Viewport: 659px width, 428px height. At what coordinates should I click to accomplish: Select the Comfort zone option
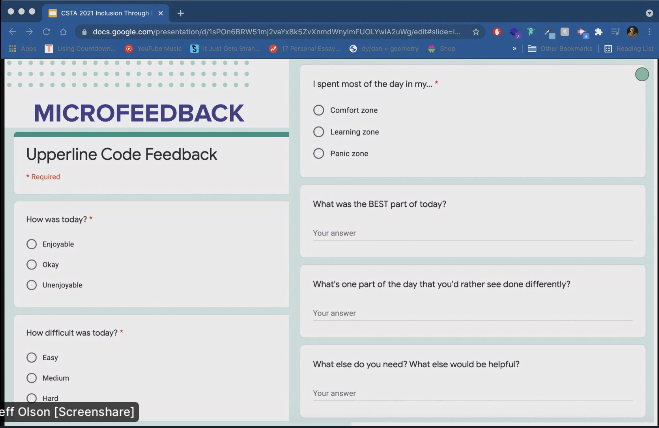[319, 110]
